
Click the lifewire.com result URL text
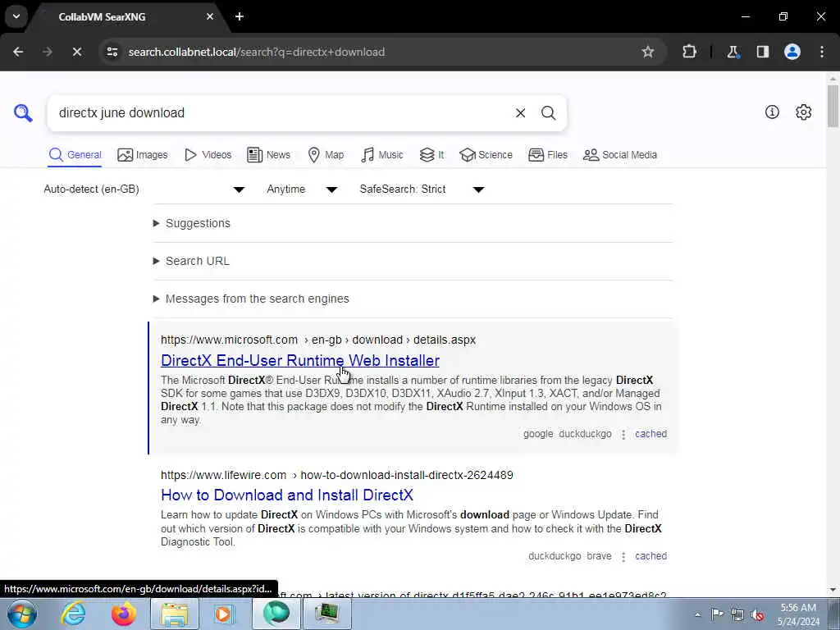click(x=337, y=475)
